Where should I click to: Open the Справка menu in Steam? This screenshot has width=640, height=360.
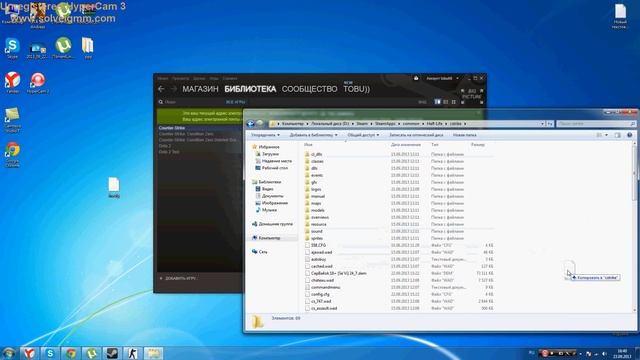[230, 78]
